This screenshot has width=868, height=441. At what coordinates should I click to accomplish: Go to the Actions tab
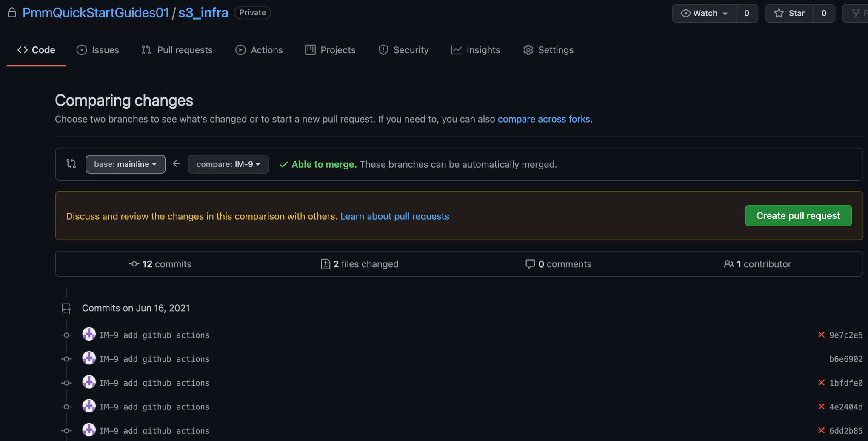[259, 50]
